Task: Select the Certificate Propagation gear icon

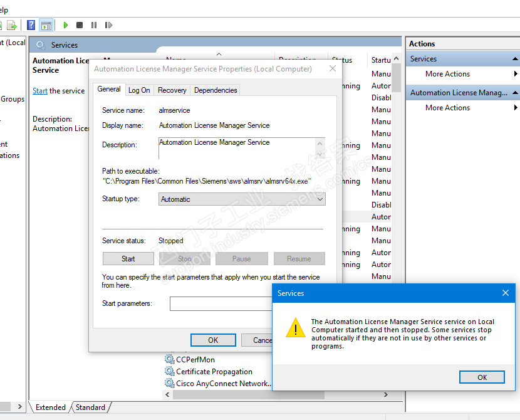Action: tap(169, 371)
